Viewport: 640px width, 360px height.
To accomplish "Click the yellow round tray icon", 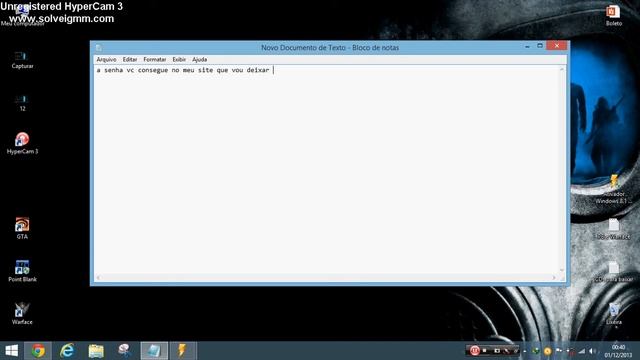I will [x=547, y=351].
